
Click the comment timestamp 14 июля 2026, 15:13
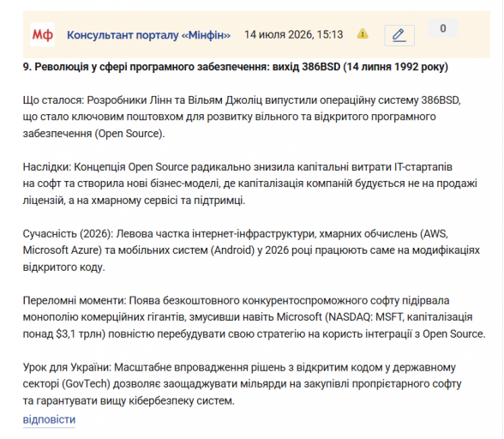click(x=293, y=34)
